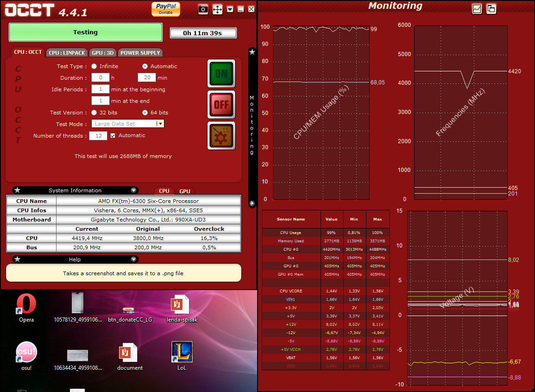Click idle minutes at the beginning field
Viewport: 535px width, 392px height.
click(x=101, y=89)
